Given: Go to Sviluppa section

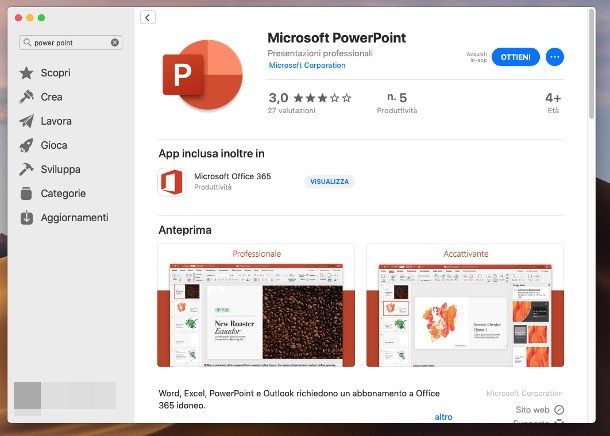Looking at the screenshot, I should click(61, 169).
